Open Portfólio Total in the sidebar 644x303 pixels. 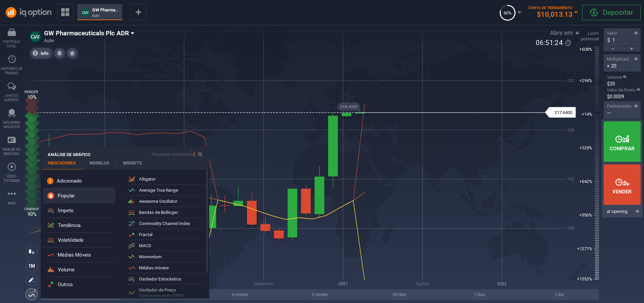point(11,38)
